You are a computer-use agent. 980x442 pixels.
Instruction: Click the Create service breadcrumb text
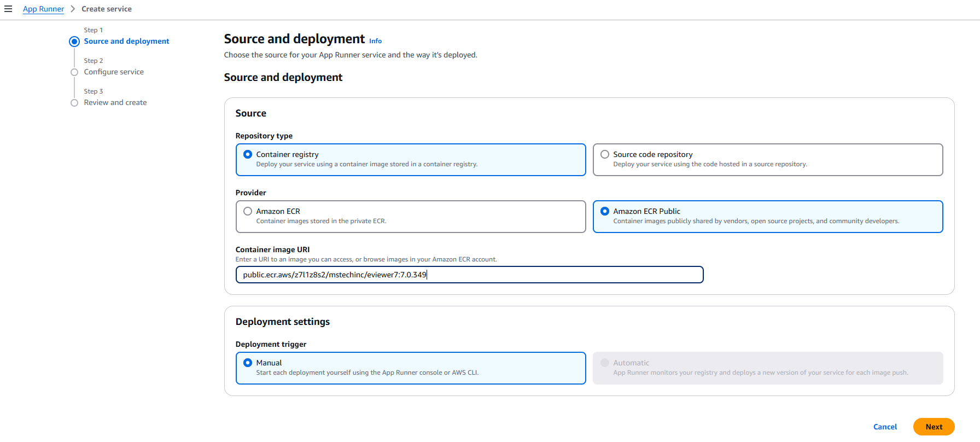coord(107,9)
